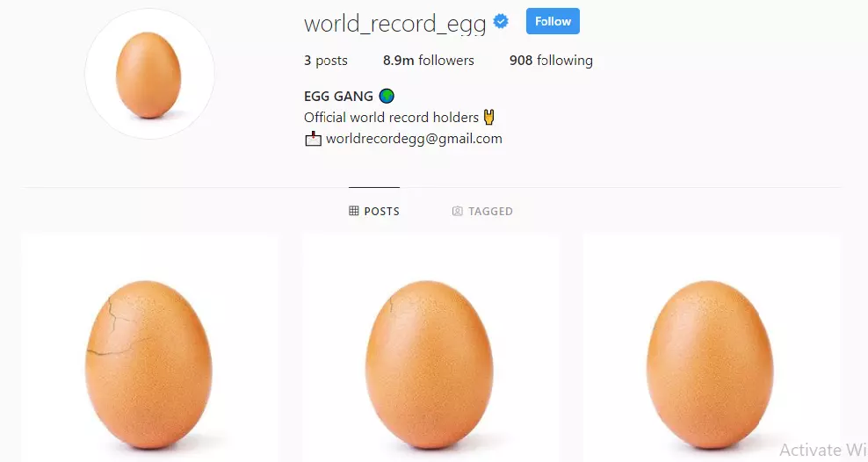This screenshot has height=462, width=868.
Task: Follow the world_record_egg account
Action: coord(553,21)
